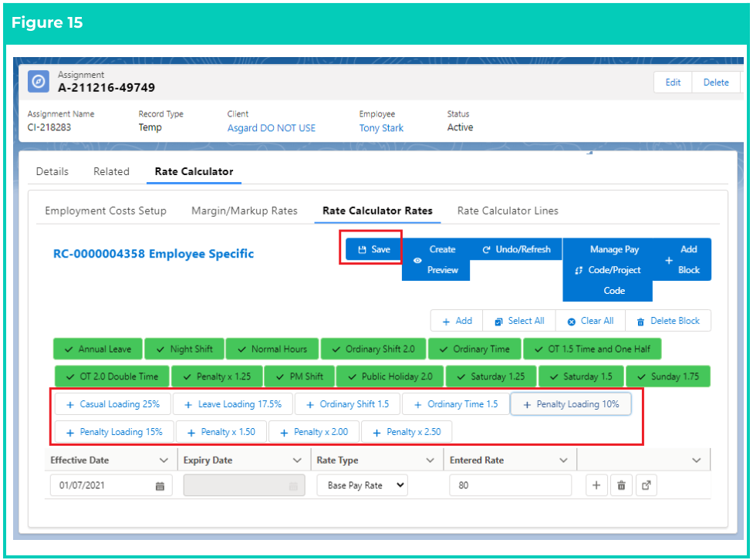Click the Assignment compass icon
753x560 pixels.
coord(39,81)
